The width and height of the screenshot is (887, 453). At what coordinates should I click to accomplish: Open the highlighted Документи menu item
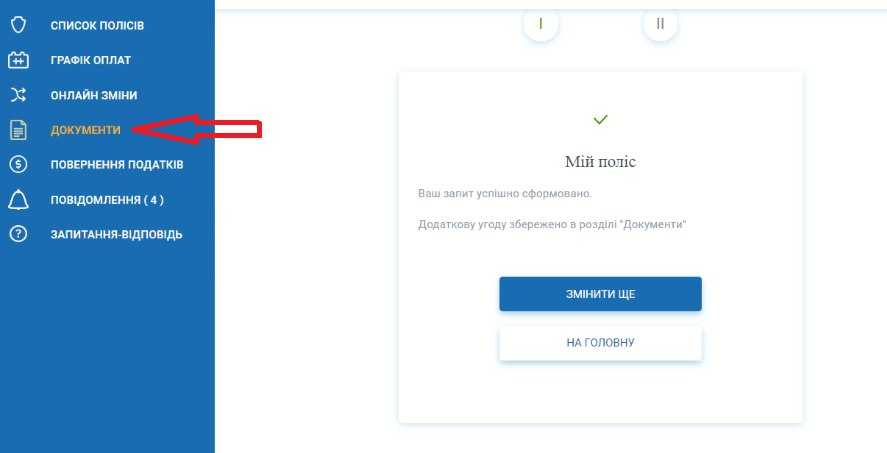(x=85, y=130)
